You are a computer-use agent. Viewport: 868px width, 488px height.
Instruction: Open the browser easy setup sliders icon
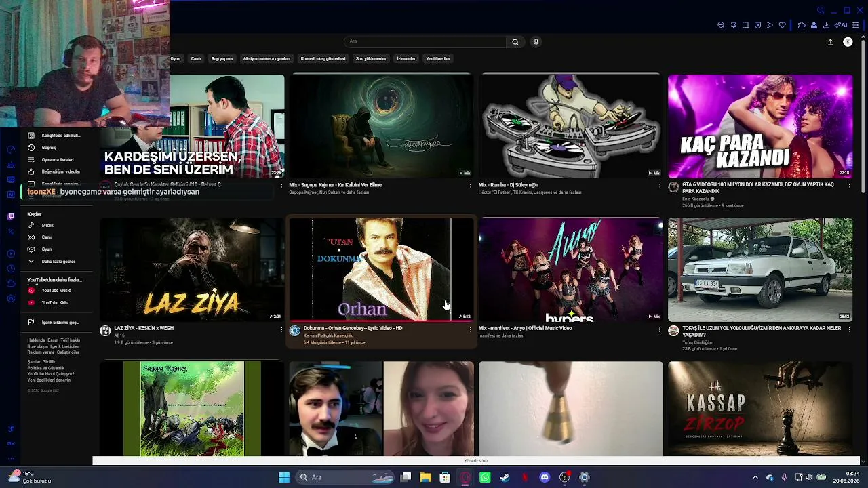coord(855,25)
